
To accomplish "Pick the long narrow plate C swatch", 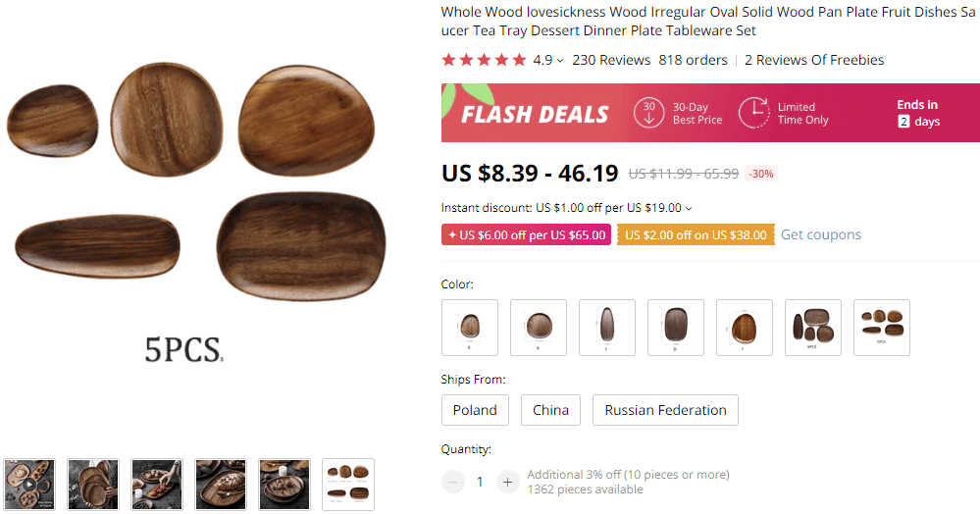I will pyautogui.click(x=607, y=327).
